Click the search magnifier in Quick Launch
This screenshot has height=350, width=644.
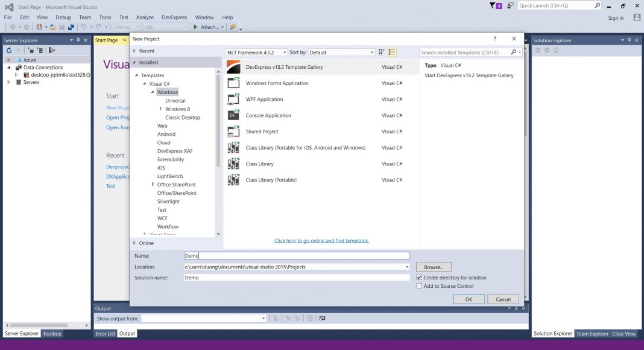coord(597,5)
